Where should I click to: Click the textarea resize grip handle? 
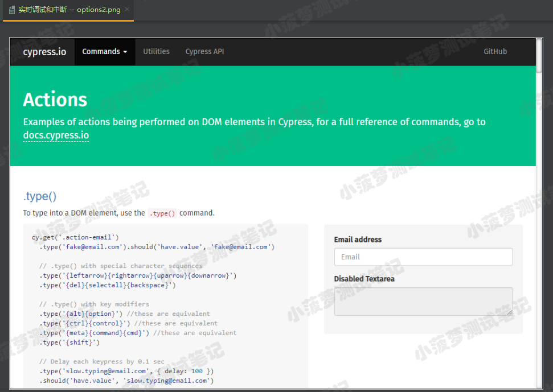(x=510, y=312)
